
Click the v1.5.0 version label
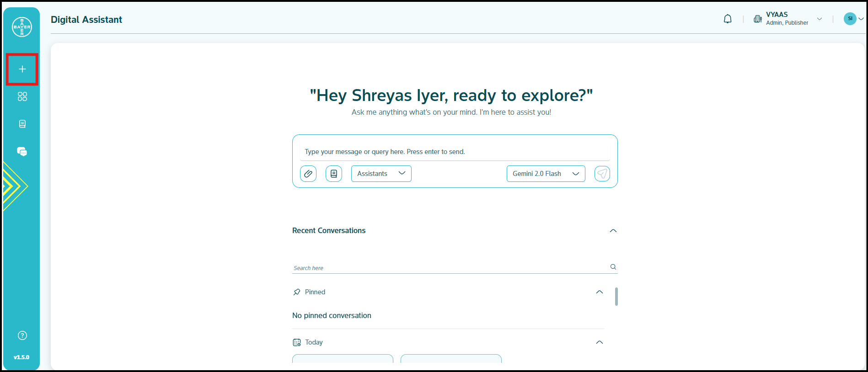(21, 357)
